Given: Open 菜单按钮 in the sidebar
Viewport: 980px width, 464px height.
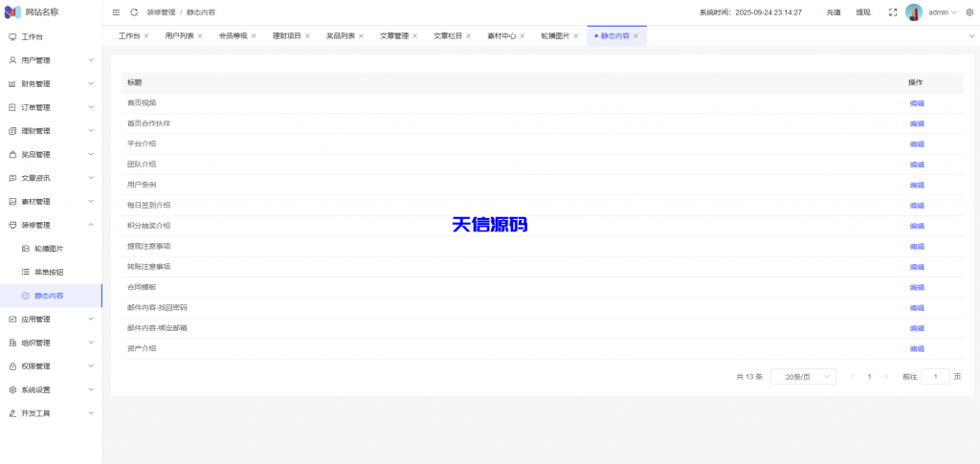Looking at the screenshot, I should (x=49, y=272).
